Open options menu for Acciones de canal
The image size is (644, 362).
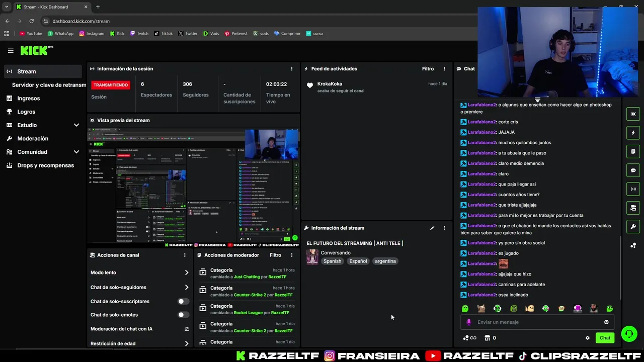point(185,255)
